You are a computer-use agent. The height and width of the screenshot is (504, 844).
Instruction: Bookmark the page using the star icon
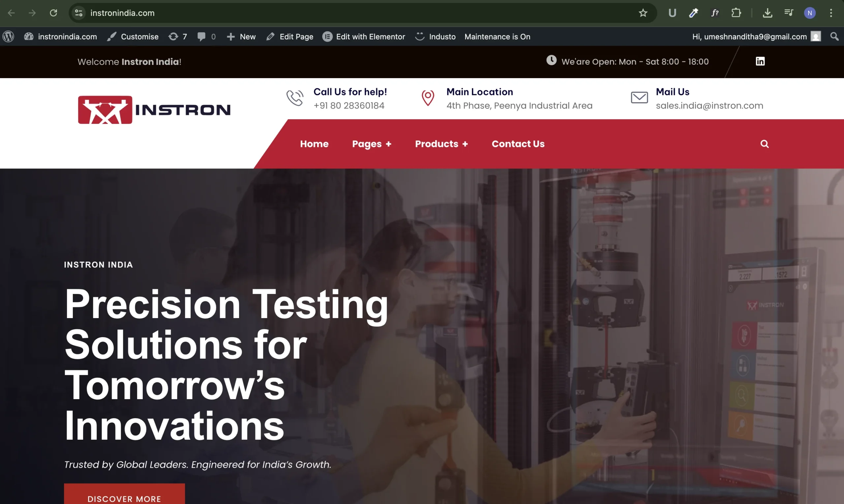point(643,13)
